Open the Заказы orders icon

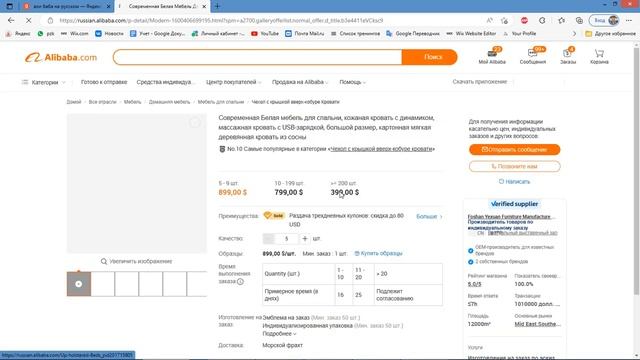pos(568,56)
